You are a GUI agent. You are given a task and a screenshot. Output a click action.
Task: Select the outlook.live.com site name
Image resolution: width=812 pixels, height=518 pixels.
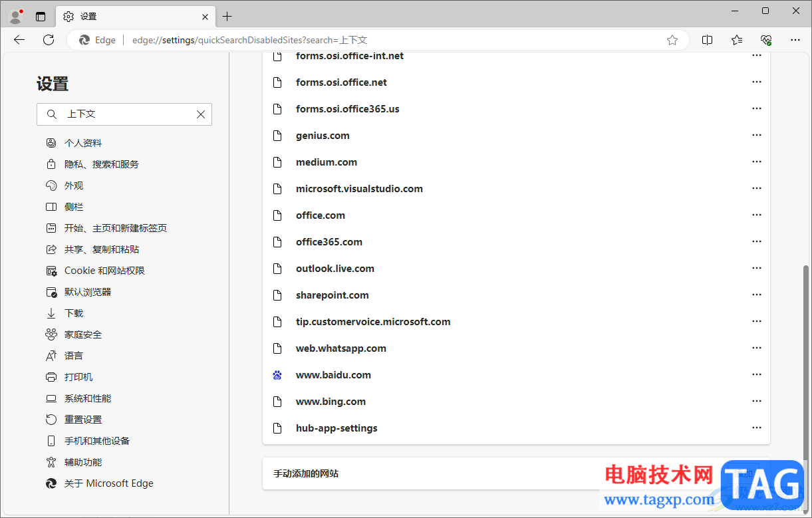click(335, 269)
